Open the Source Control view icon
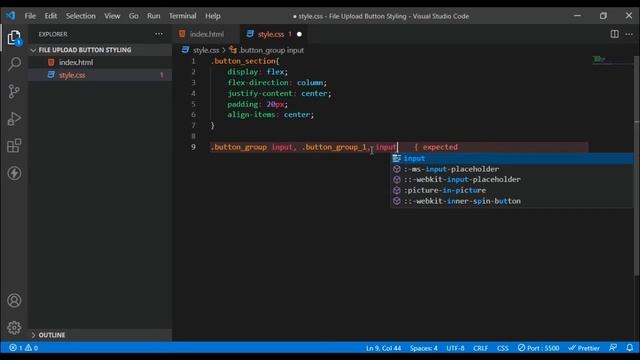 [14, 91]
